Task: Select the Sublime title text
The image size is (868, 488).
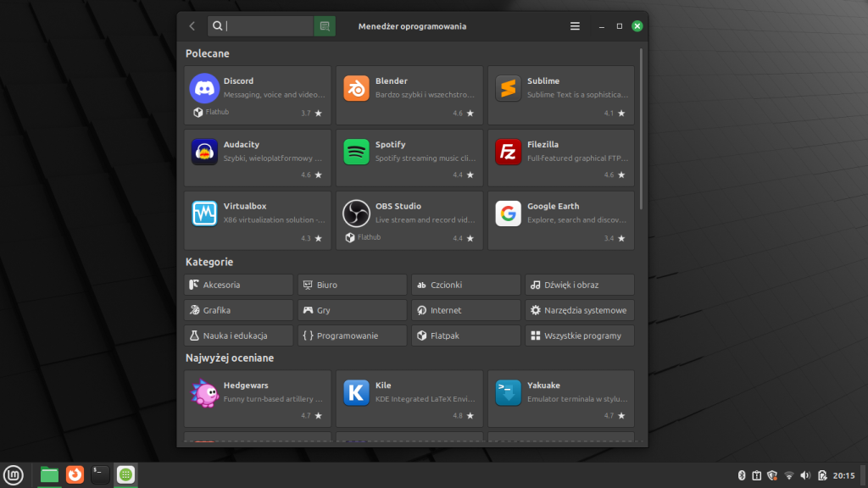Action: (543, 80)
